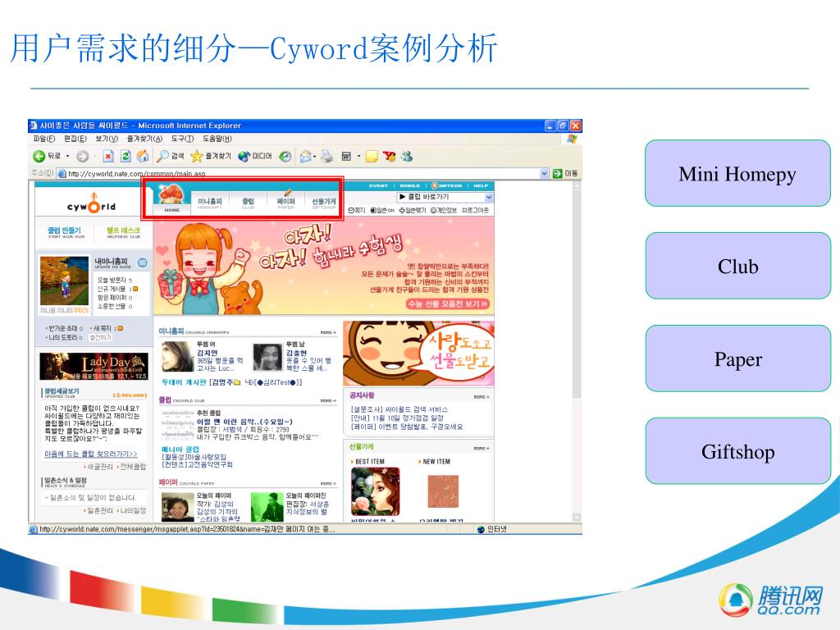Image resolution: width=840 pixels, height=630 pixels.
Task: Open the Mail button dropdown arrow
Action: [314, 157]
